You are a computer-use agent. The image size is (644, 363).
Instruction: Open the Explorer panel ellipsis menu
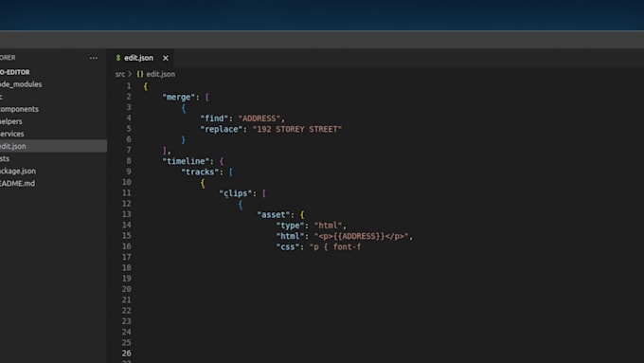94,58
